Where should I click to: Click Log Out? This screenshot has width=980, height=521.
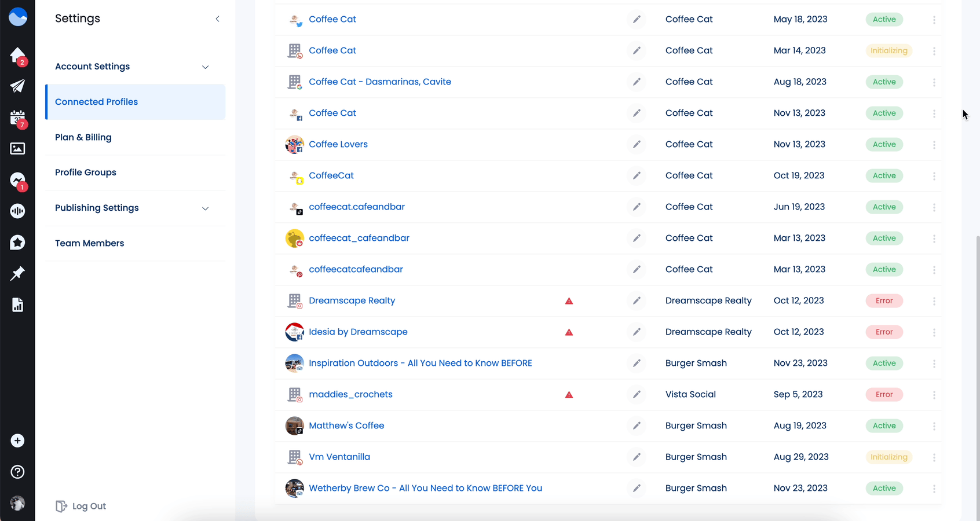coord(81,506)
